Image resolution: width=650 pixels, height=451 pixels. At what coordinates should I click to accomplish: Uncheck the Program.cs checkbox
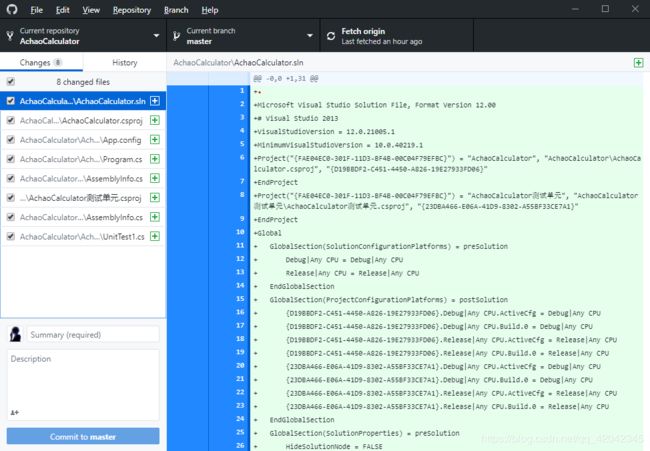click(11, 159)
